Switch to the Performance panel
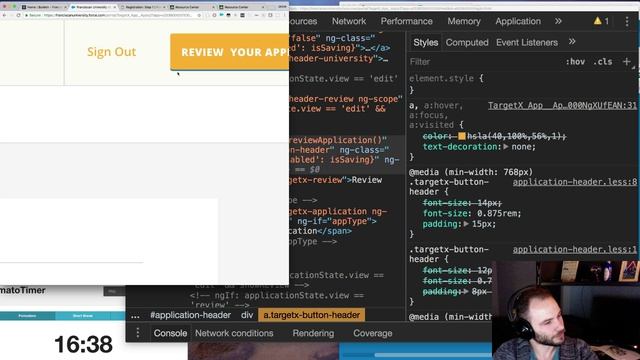 (407, 21)
